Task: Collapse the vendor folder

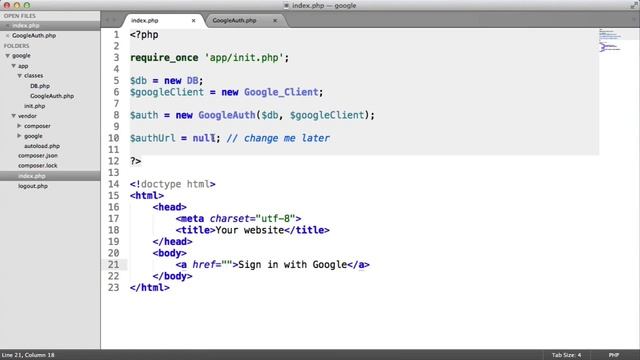Action: (x=13, y=116)
